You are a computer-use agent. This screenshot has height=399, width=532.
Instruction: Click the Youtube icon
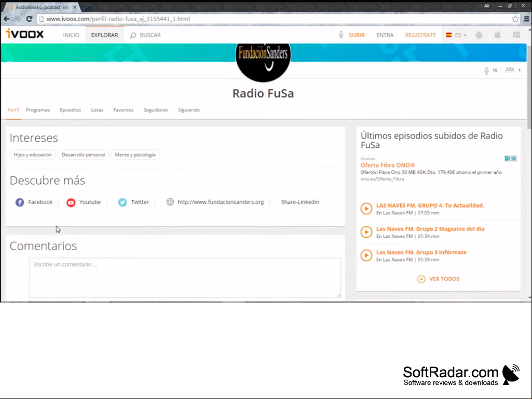click(71, 202)
